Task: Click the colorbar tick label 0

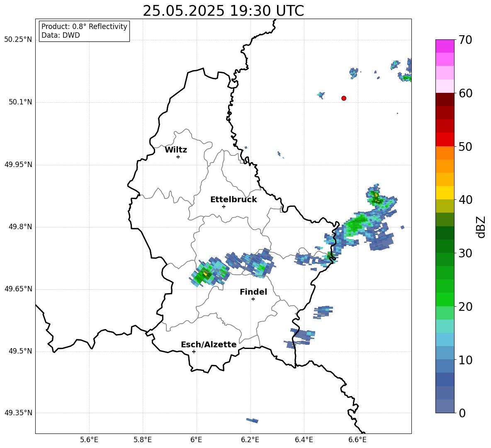Action: 462,413
